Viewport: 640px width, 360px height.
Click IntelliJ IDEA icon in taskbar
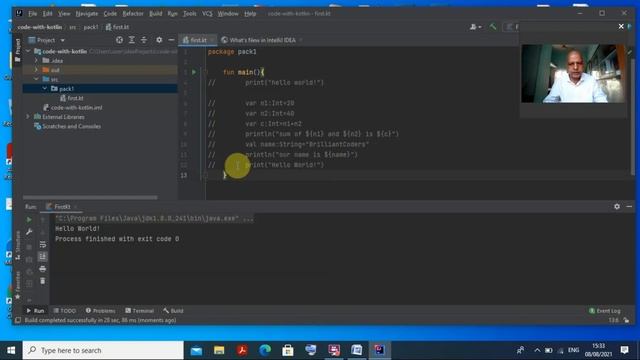380,350
